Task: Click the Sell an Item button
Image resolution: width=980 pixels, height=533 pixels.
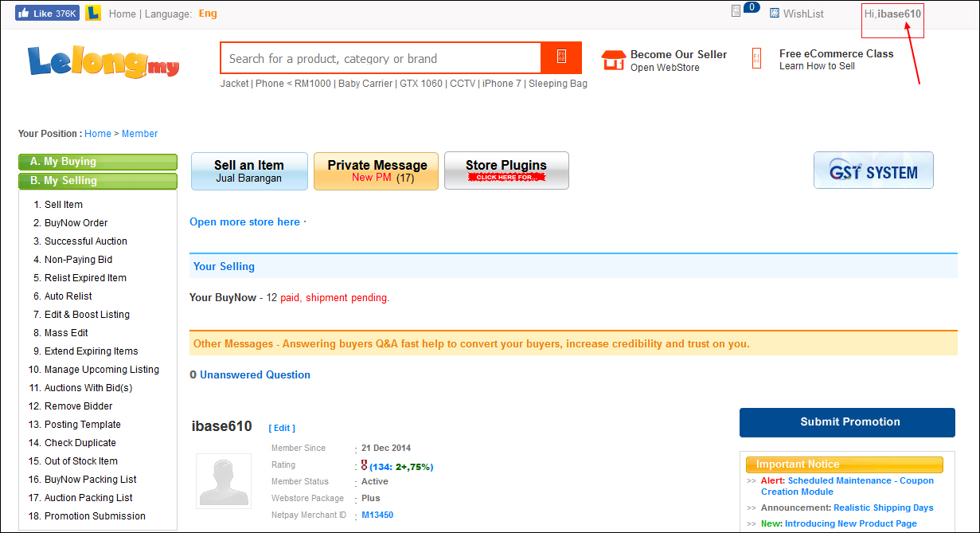Action: [x=249, y=171]
